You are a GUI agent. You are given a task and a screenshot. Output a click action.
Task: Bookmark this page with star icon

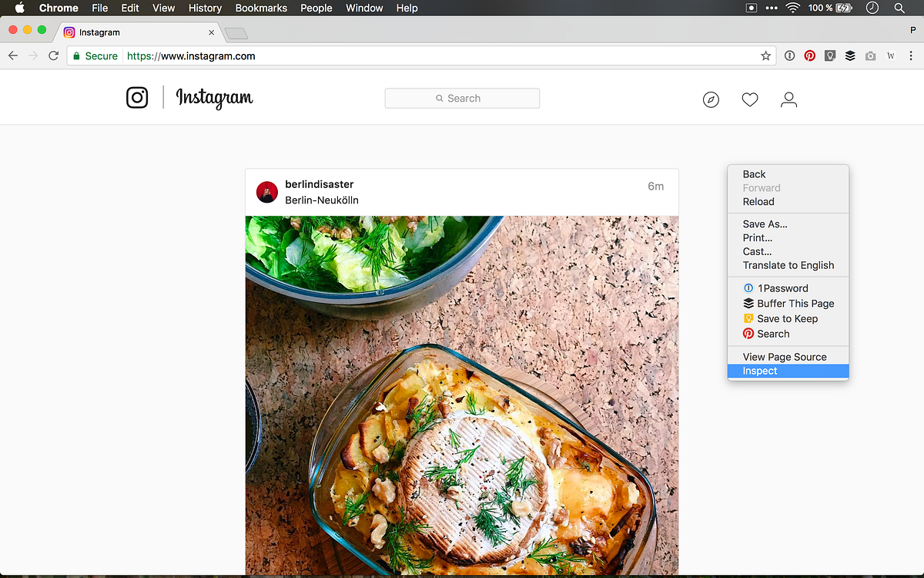(765, 55)
